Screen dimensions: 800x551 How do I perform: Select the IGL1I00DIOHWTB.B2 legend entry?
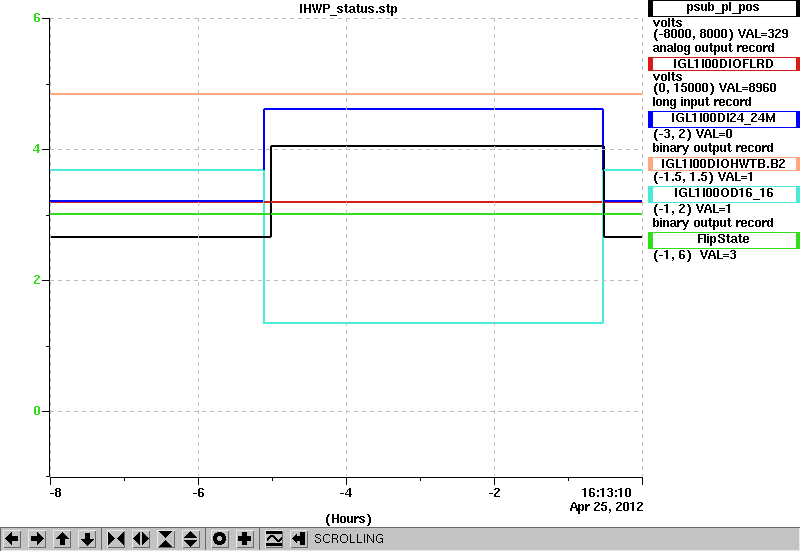click(x=723, y=164)
